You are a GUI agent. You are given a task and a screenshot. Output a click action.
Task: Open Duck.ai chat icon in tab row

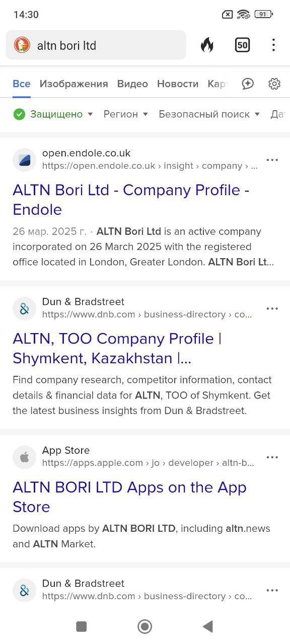click(x=247, y=84)
